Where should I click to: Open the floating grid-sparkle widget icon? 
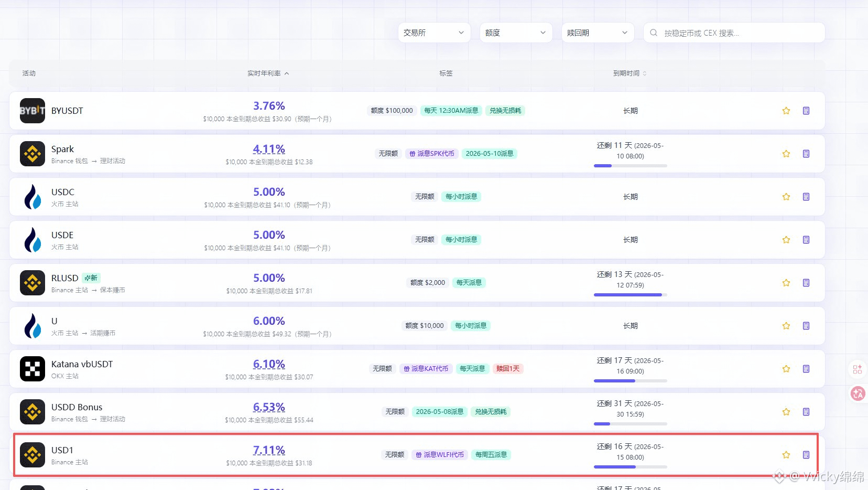point(858,369)
